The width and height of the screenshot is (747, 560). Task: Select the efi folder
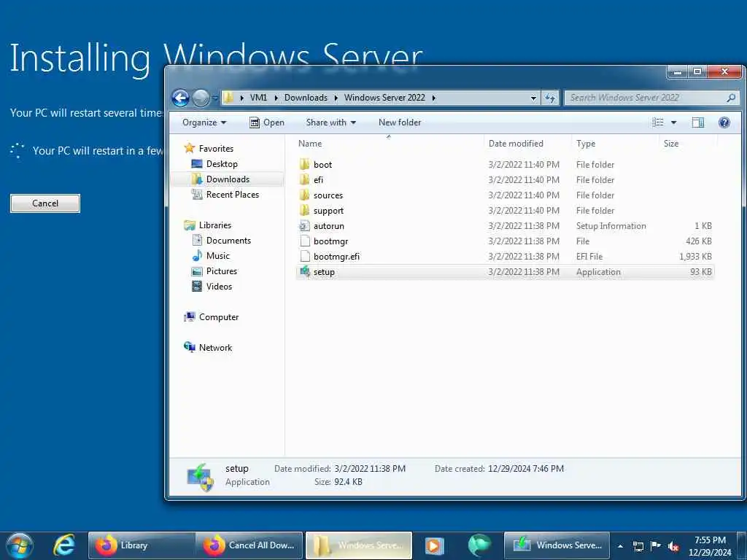pos(318,180)
